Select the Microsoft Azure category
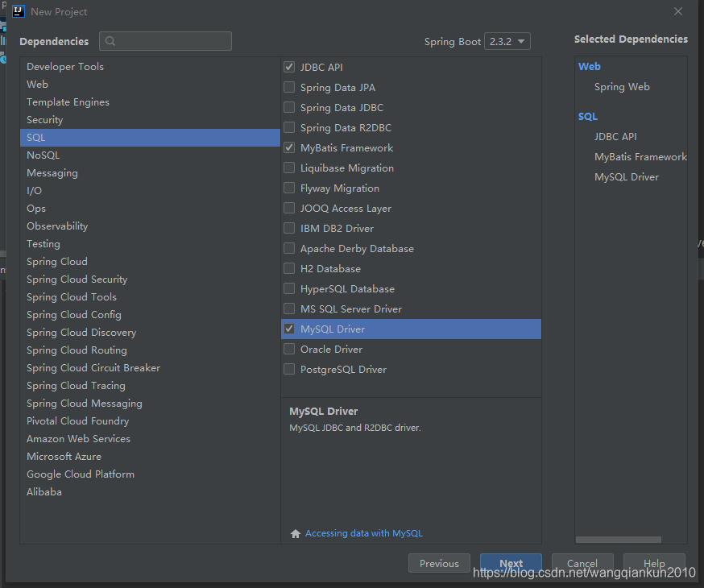Image resolution: width=704 pixels, height=588 pixels. pos(150,457)
